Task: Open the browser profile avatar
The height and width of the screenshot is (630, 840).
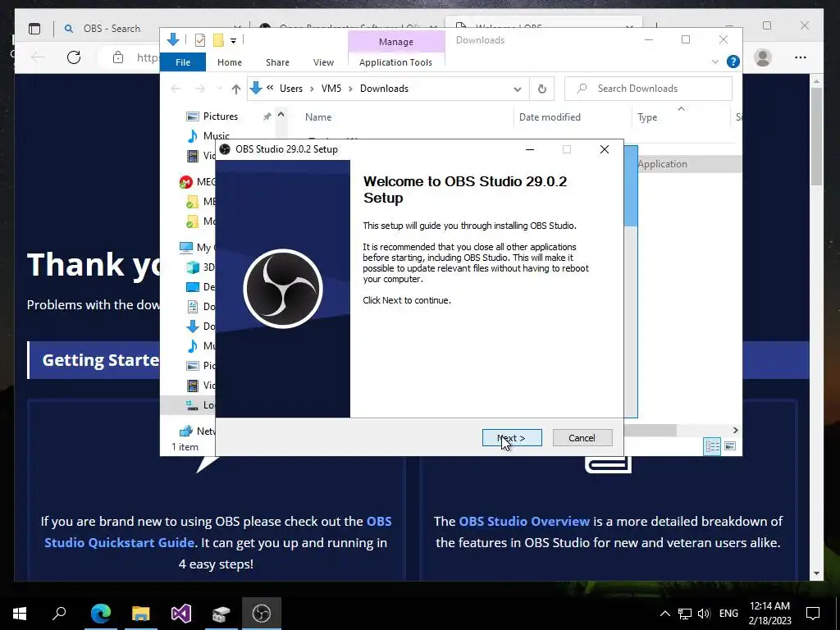Action: [763, 57]
